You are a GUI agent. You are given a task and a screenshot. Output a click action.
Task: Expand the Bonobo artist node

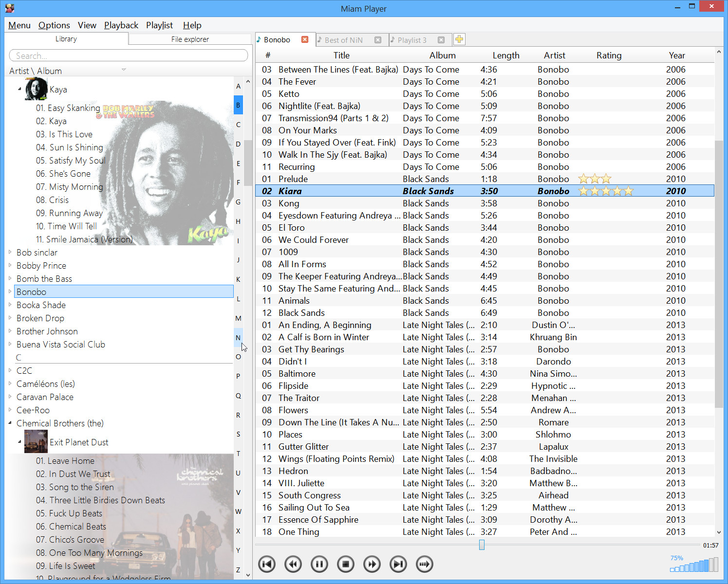[x=10, y=291]
